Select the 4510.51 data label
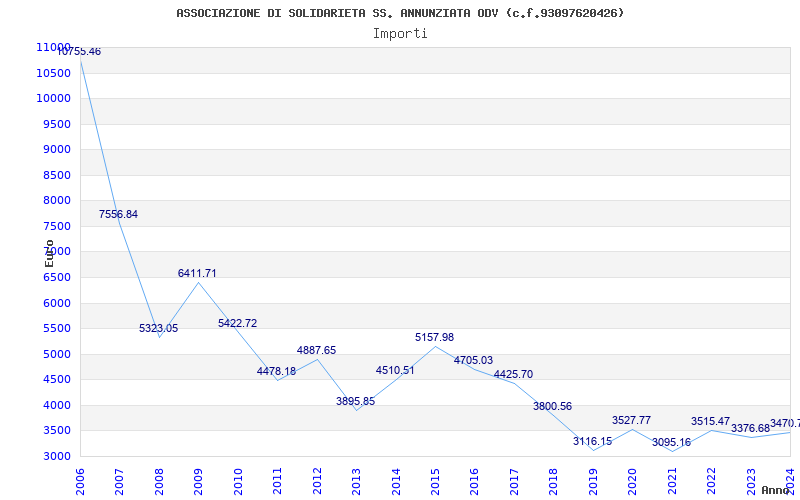The image size is (800, 500). click(395, 370)
